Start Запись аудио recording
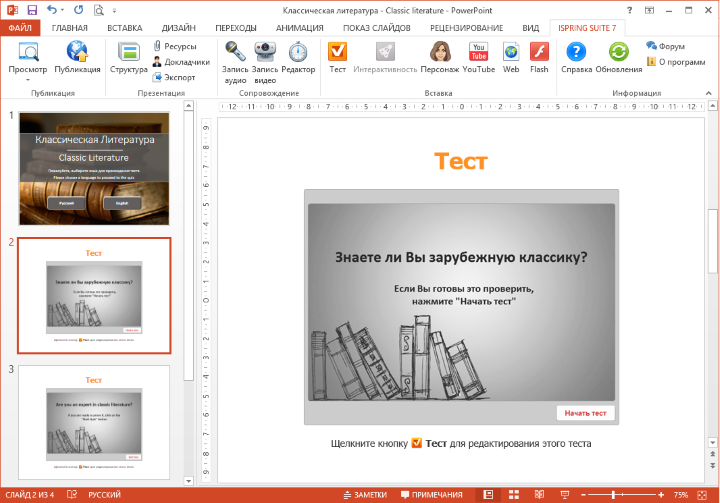Viewport: 720px width, 503px height. pos(235,62)
